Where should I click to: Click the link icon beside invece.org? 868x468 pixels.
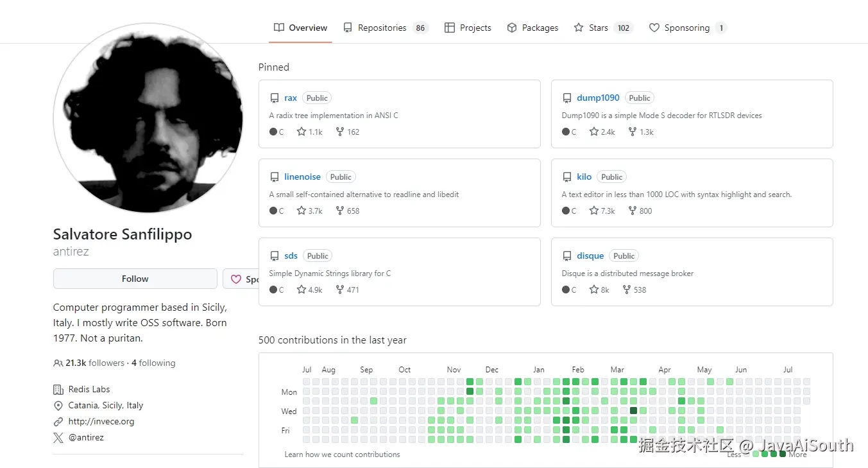pos(58,422)
